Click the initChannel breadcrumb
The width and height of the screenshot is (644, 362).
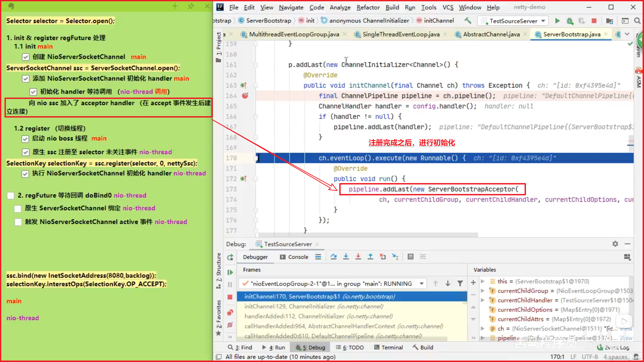pos(435,20)
